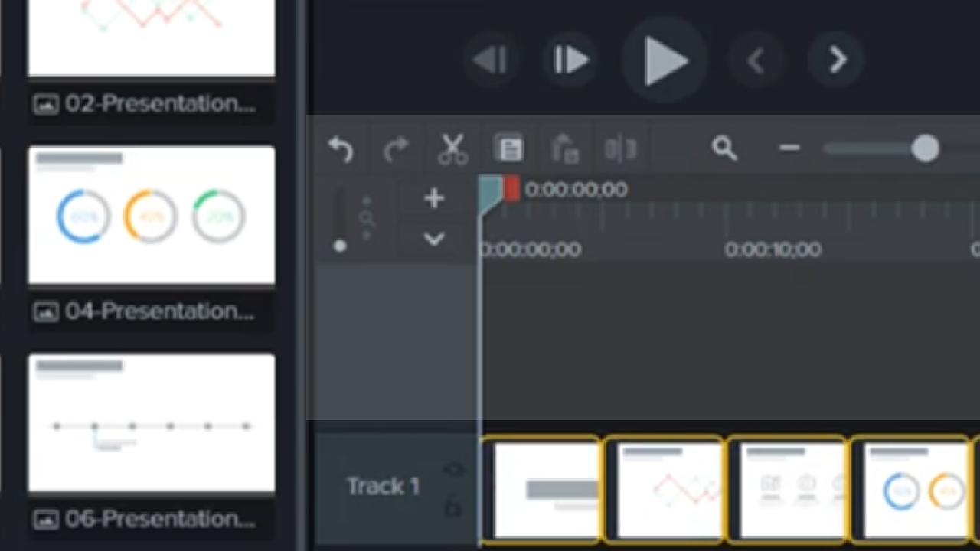
Task: Select the 04-Presentation thumbnail in media bin
Action: coord(152,216)
